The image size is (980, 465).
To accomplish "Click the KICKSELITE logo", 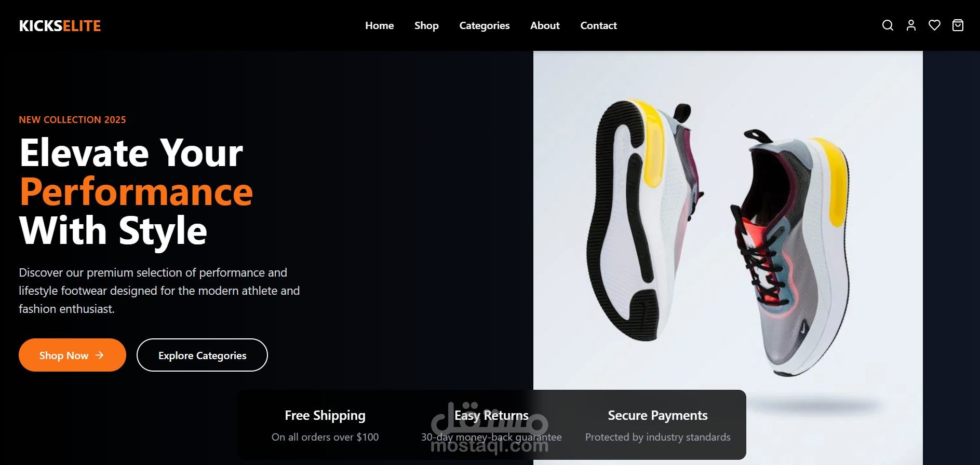I will coord(60,26).
